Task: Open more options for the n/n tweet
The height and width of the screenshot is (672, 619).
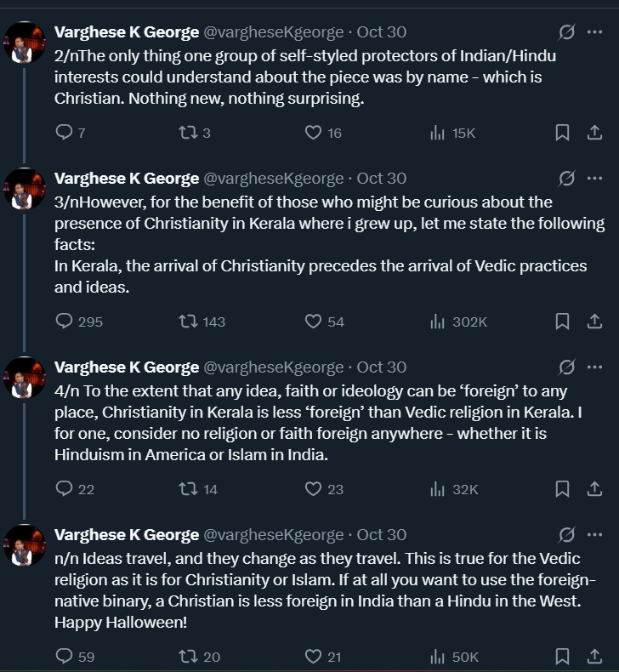Action: (x=595, y=535)
